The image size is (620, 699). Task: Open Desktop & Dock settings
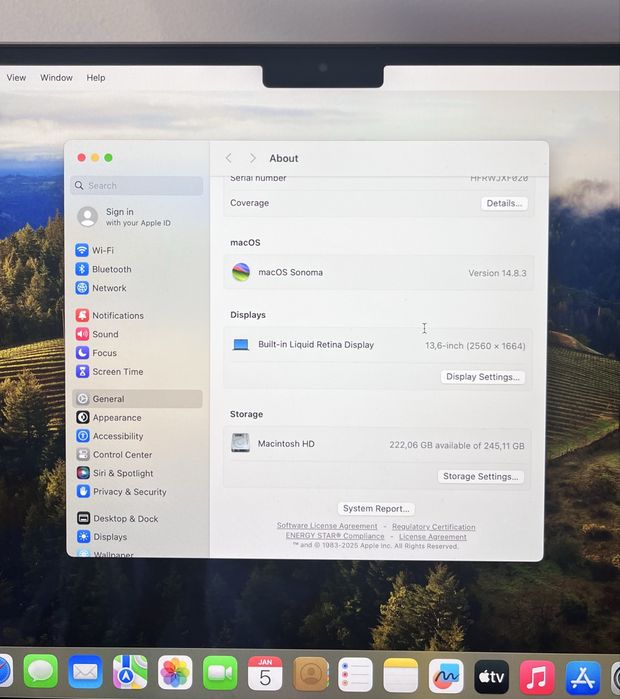tap(118, 518)
